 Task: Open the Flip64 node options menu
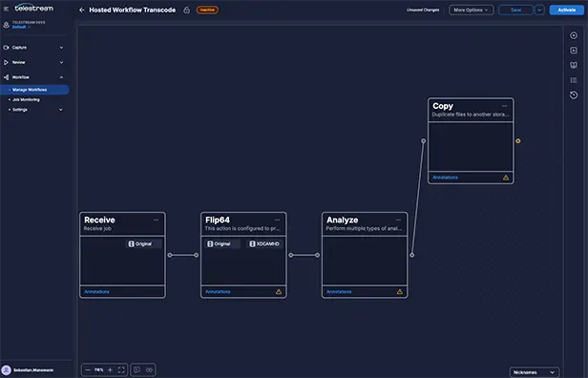click(x=277, y=220)
